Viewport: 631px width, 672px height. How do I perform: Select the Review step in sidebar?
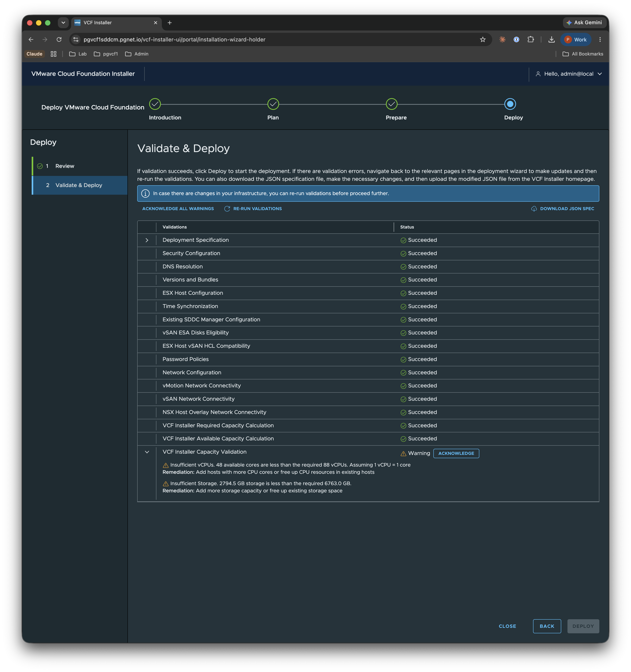[80, 166]
